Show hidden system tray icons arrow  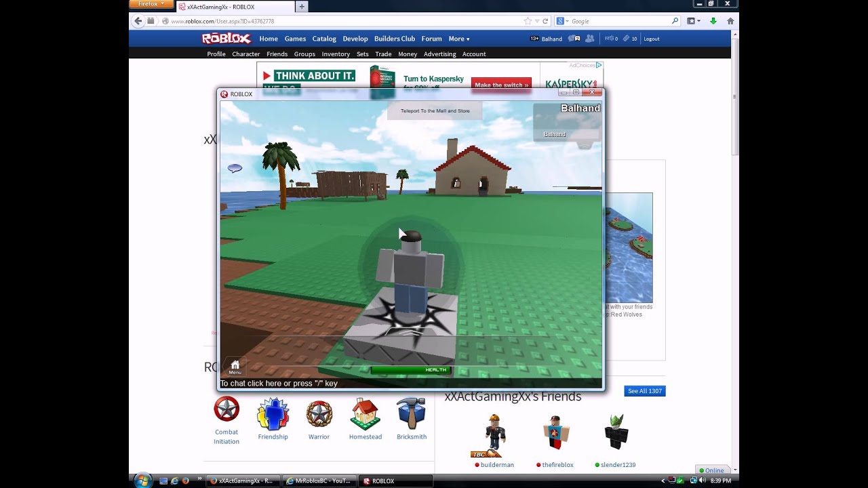coord(663,481)
